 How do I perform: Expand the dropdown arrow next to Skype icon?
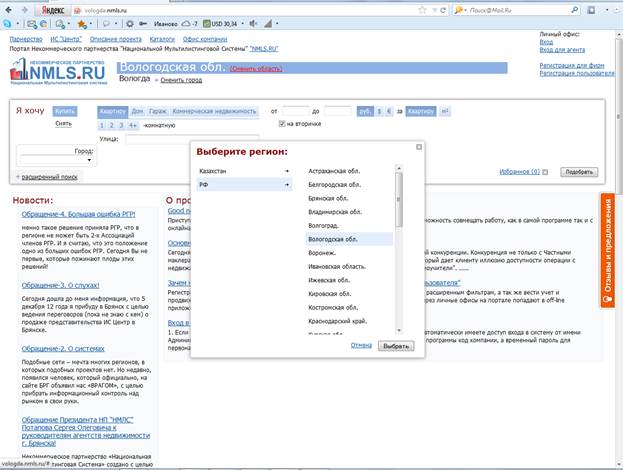click(18, 24)
